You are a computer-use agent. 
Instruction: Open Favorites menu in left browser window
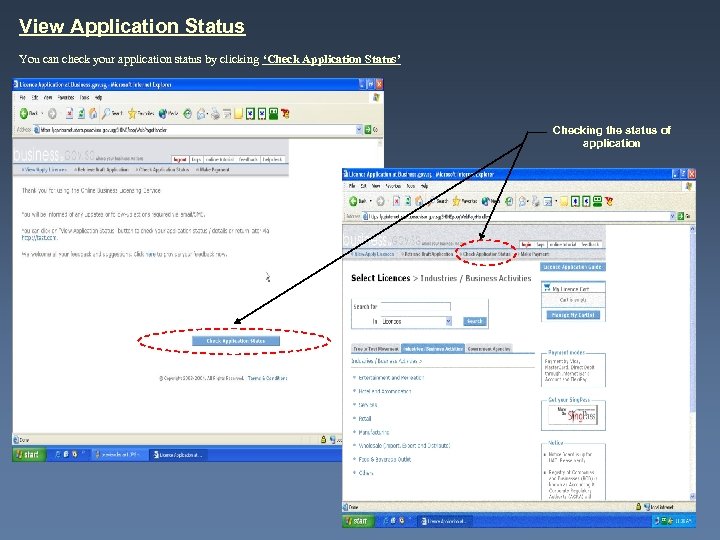66,98
